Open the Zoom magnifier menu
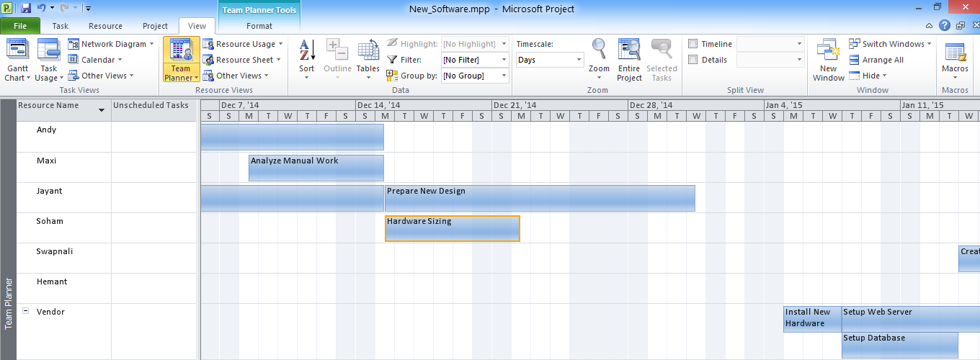Screen dimensions: 980x360 pyautogui.click(x=599, y=60)
